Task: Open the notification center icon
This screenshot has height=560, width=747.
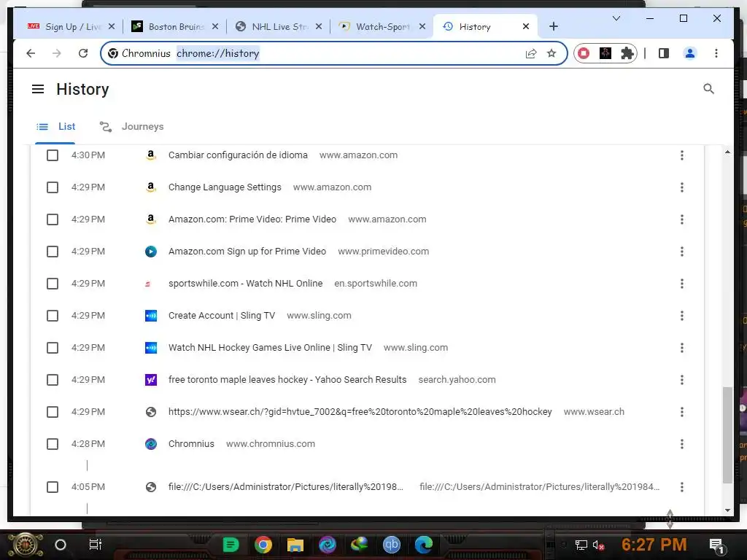Action: point(717,545)
